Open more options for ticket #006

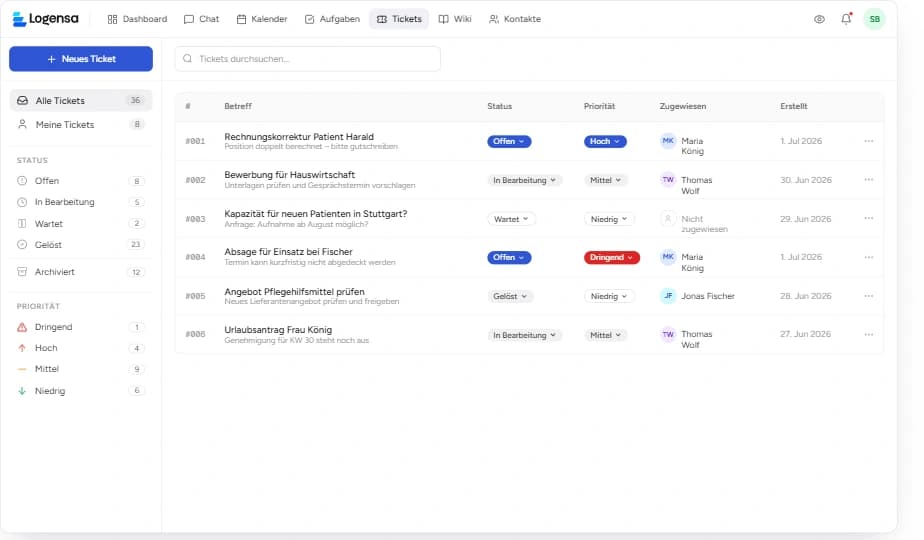869,334
